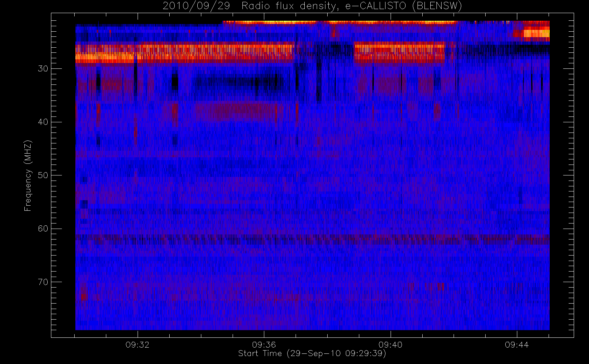Click the 09:44 time tick label
The height and width of the screenshot is (364, 589).
(517, 345)
